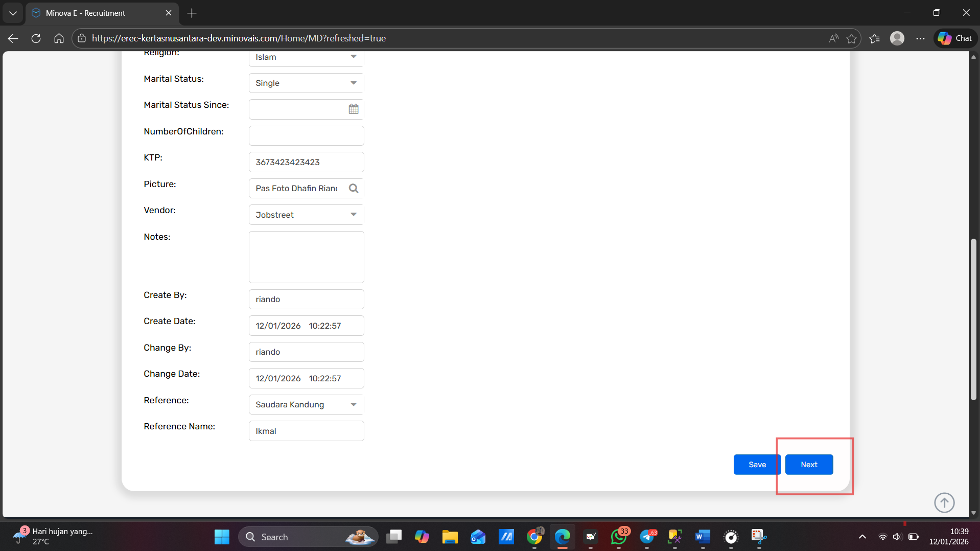Open the browser profile avatar
Screen dimensions: 980x551
point(897,38)
